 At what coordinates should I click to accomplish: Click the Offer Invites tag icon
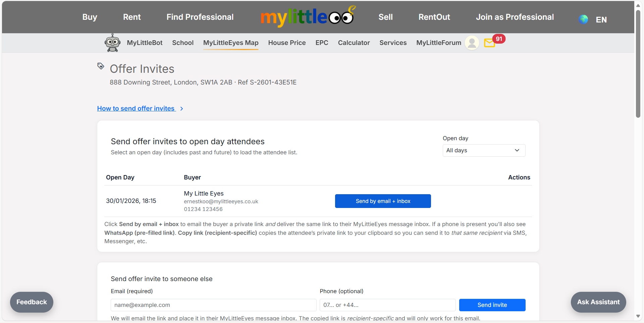[101, 66]
